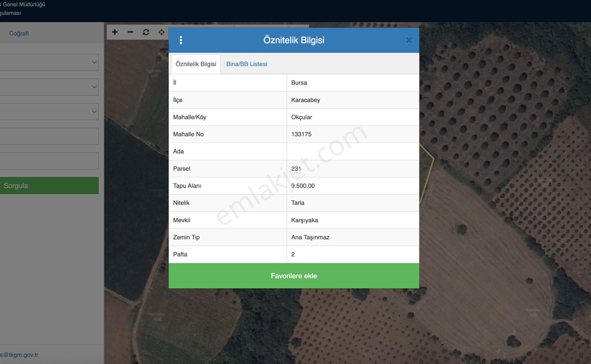
Task: Switch to the Öznitelik Bilgisi tab
Action: 196,64
